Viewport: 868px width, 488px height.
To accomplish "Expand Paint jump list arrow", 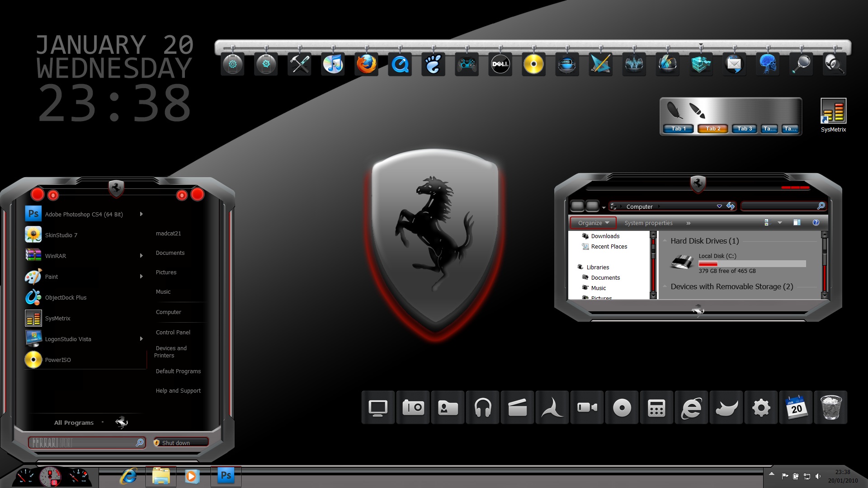I will coord(142,277).
